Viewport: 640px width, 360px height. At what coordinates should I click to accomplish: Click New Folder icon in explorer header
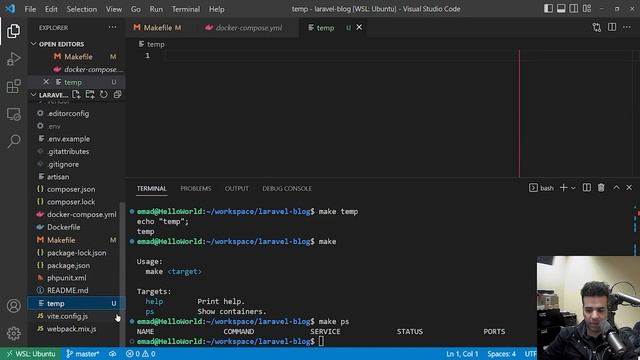pos(90,95)
